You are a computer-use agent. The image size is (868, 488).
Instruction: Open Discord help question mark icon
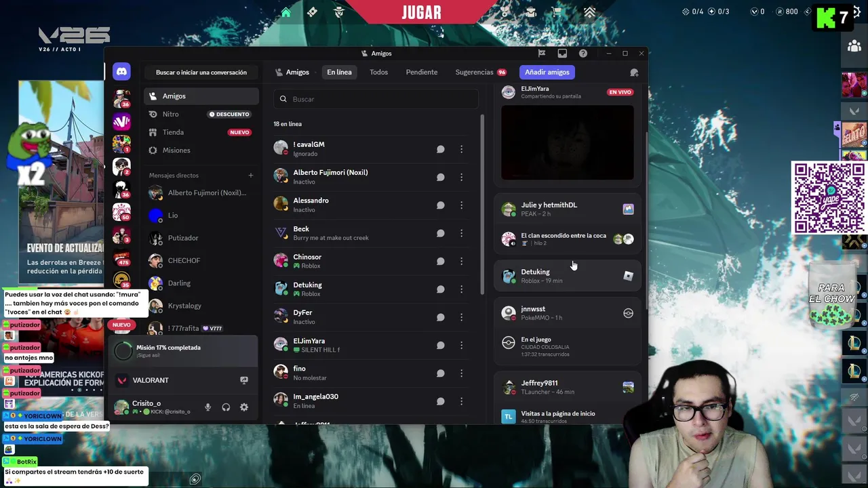coord(583,54)
